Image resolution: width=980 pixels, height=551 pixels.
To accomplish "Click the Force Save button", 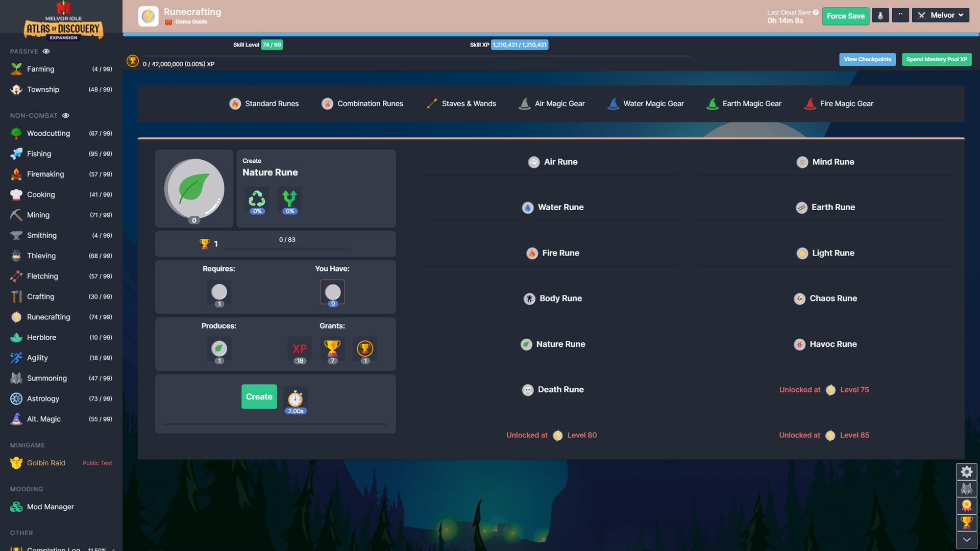I will click(845, 15).
